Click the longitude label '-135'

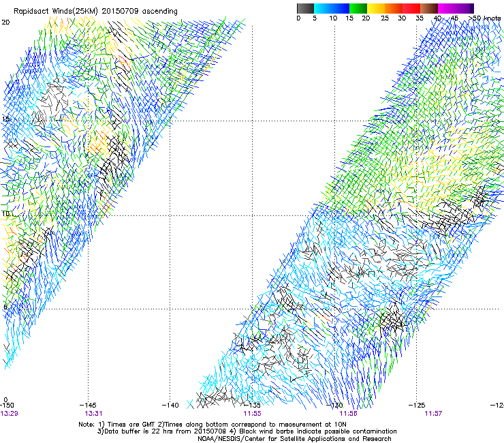click(x=252, y=406)
